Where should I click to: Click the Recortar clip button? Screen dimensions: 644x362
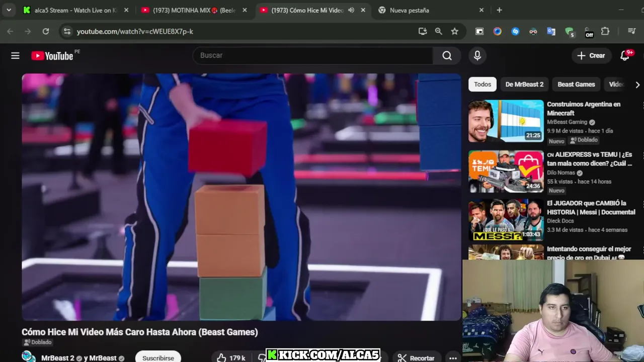point(417,357)
